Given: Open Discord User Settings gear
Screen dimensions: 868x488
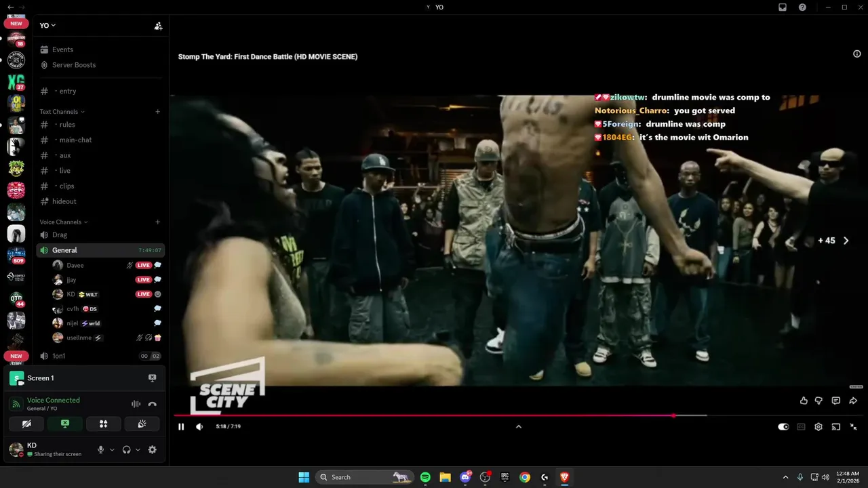Looking at the screenshot, I should click(152, 449).
